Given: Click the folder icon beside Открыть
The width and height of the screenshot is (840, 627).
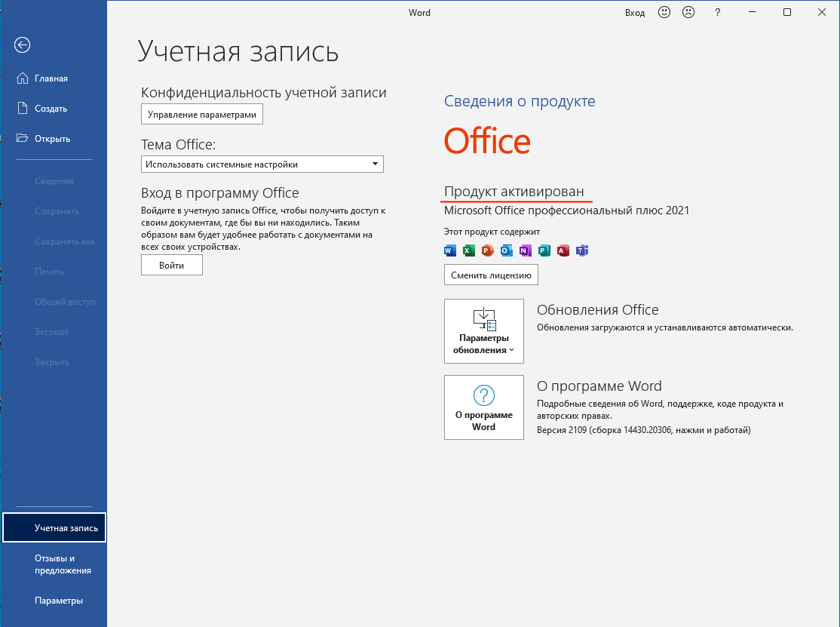Looking at the screenshot, I should click(23, 138).
